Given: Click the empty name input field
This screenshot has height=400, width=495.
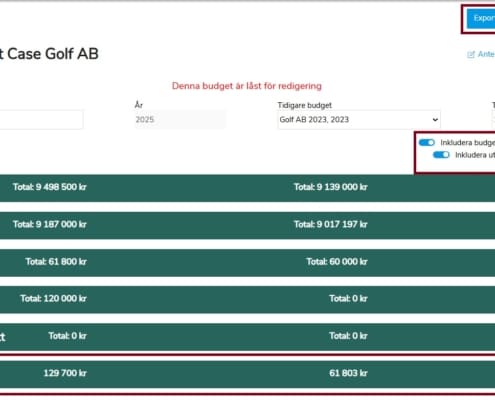Looking at the screenshot, I should (x=41, y=120).
